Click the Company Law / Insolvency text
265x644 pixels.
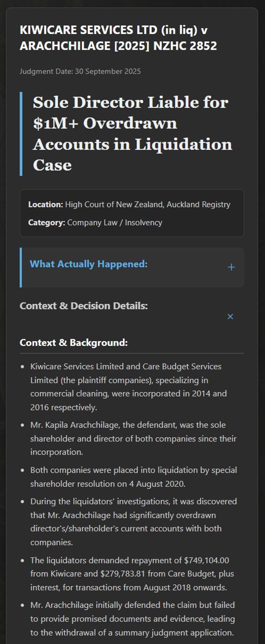coord(115,223)
